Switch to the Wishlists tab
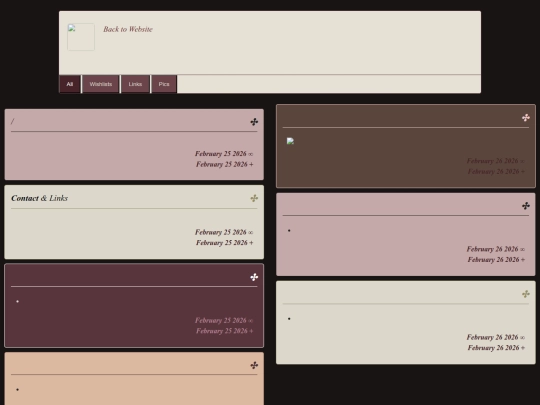This screenshot has width=540, height=405. pyautogui.click(x=101, y=84)
